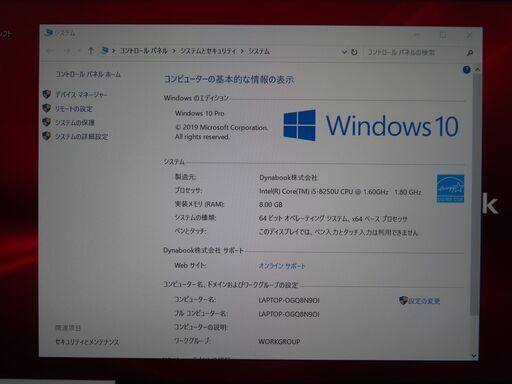Click the system icon in title bar
The image size is (512, 384).
coord(49,33)
